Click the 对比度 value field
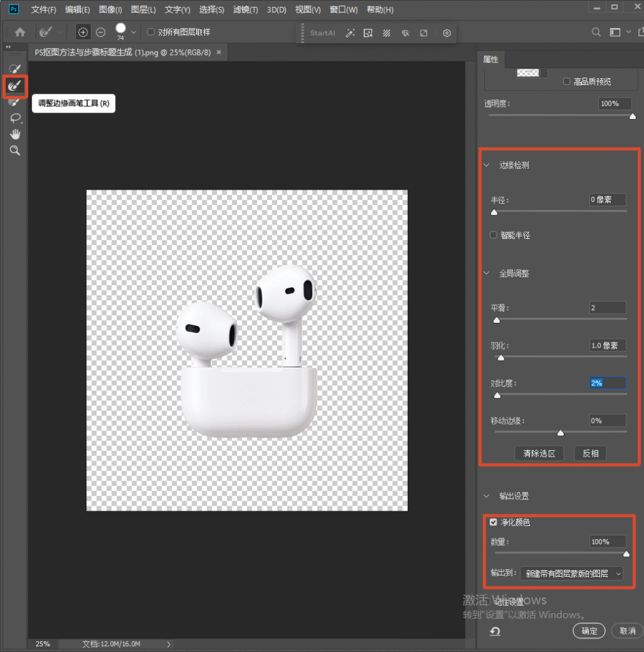The width and height of the screenshot is (644, 652). [608, 383]
